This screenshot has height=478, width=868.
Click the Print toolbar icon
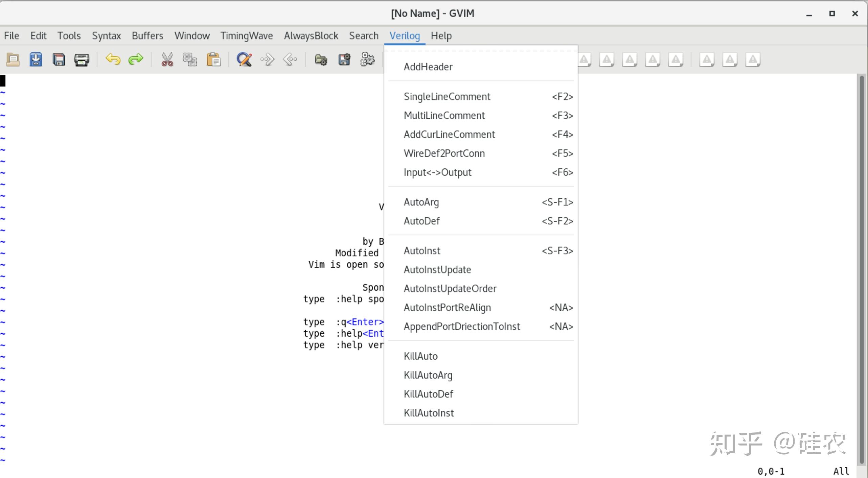(82, 60)
